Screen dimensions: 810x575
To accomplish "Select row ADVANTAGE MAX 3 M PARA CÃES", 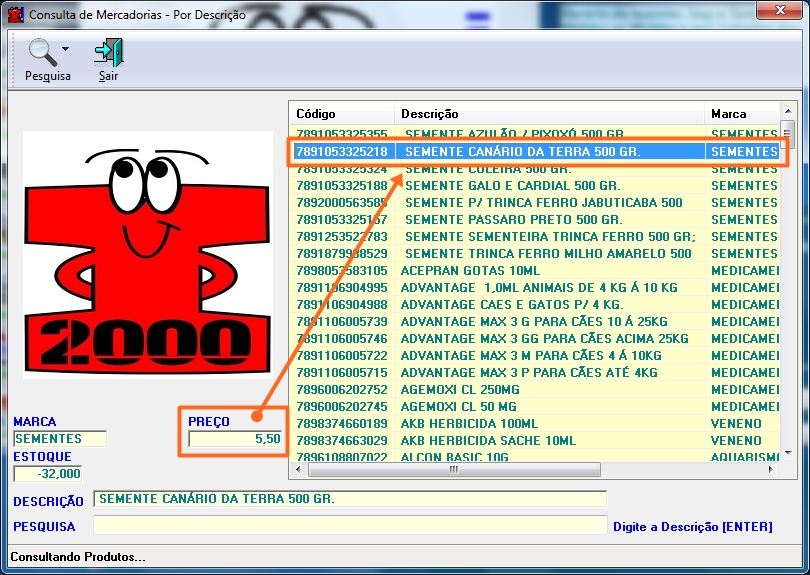I will pyautogui.click(x=536, y=355).
